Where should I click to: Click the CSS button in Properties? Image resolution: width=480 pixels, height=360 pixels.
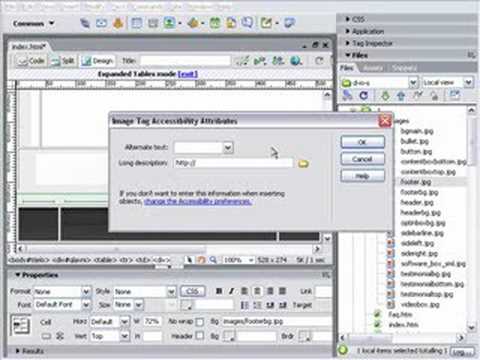point(192,291)
